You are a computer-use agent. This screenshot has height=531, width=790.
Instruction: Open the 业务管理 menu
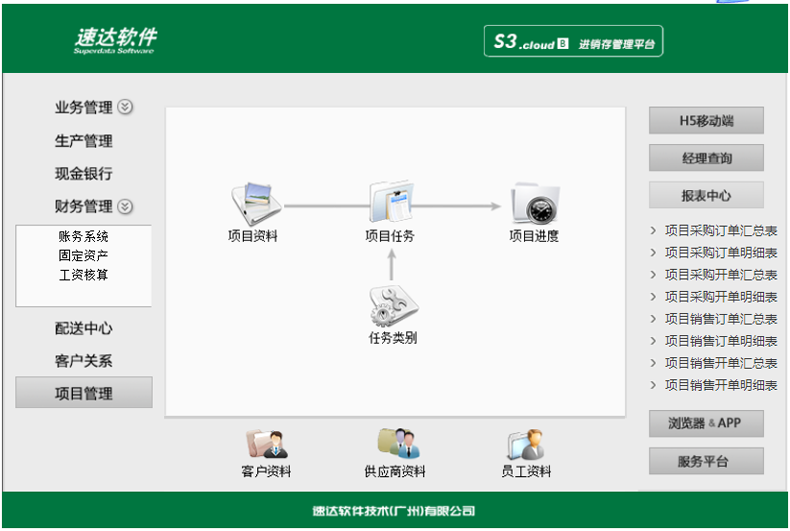click(84, 107)
